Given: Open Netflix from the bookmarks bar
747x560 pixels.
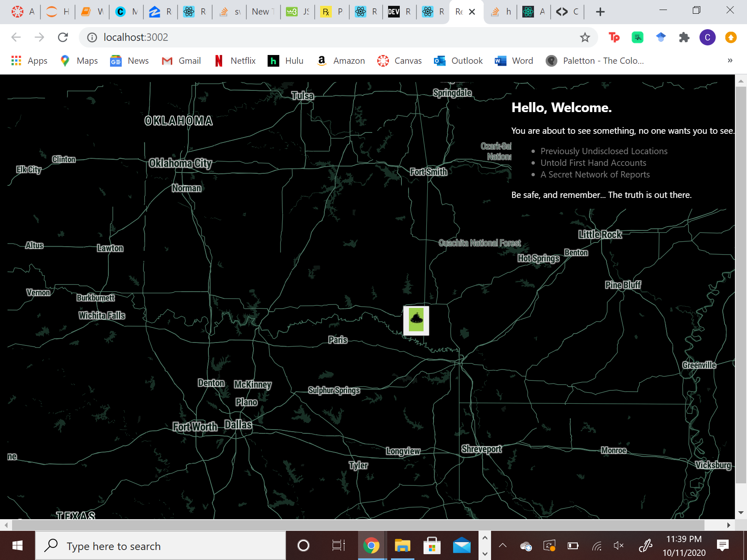Looking at the screenshot, I should [x=235, y=60].
